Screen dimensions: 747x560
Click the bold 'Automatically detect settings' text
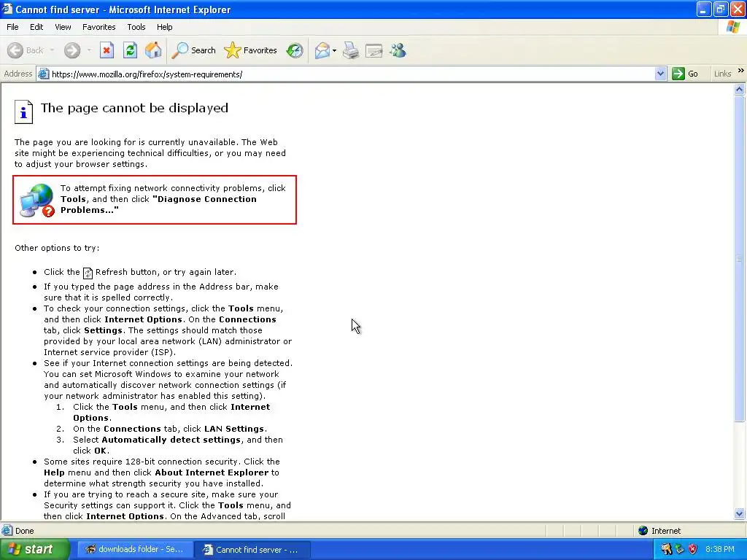[x=171, y=440]
